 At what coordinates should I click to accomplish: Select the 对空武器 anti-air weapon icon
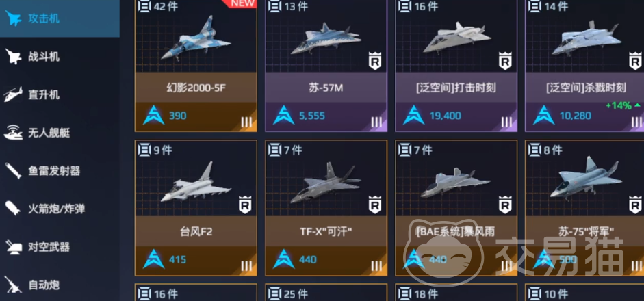[x=13, y=247]
